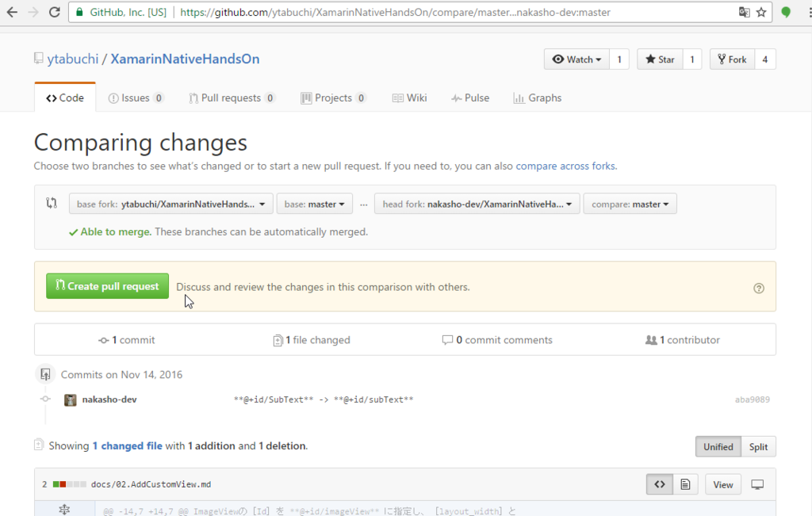Open the Graphs tab
This screenshot has height=516, width=812.
tap(538, 97)
